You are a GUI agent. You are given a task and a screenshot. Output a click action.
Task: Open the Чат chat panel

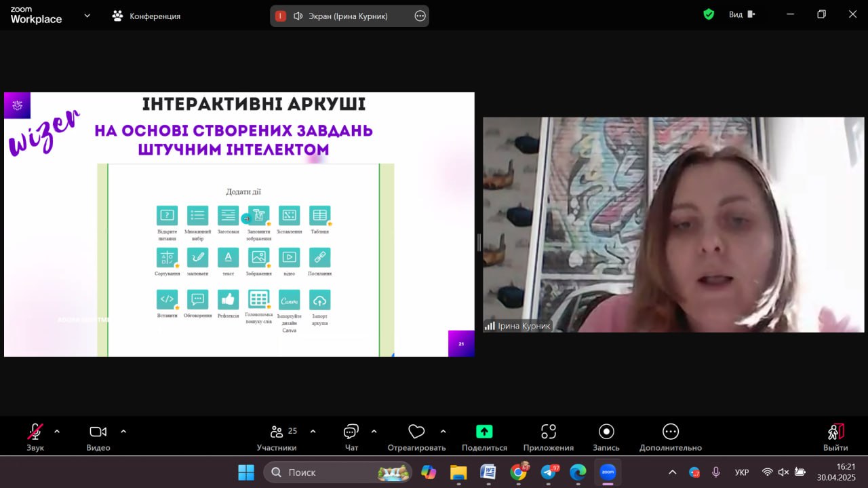351,432
